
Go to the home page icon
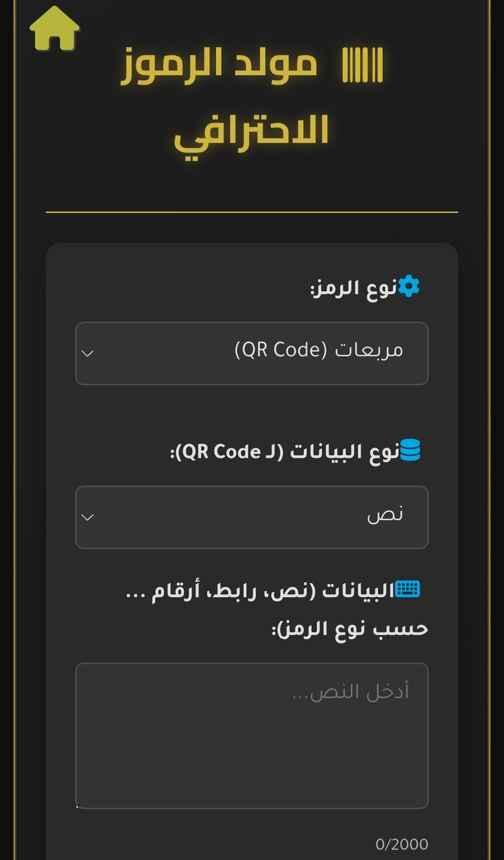(x=55, y=28)
